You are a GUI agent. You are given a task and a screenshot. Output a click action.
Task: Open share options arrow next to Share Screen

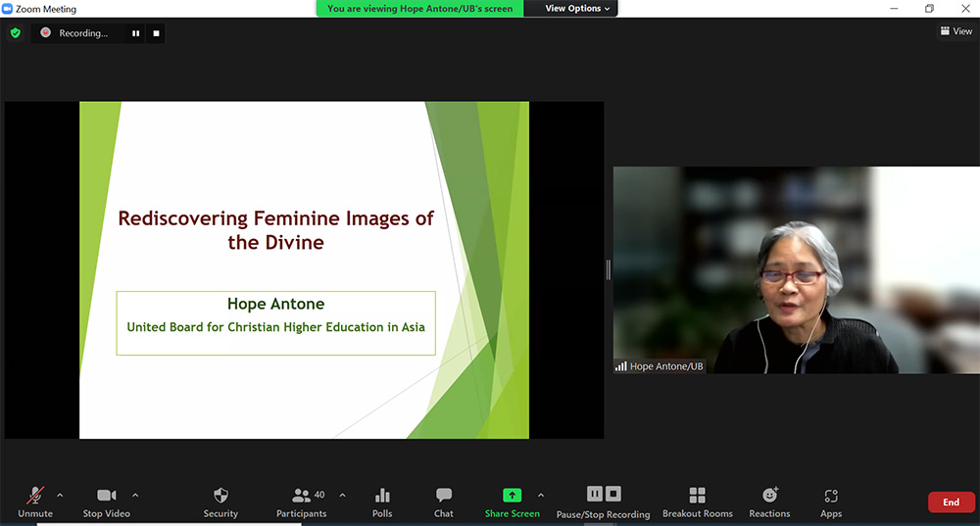pos(541,496)
